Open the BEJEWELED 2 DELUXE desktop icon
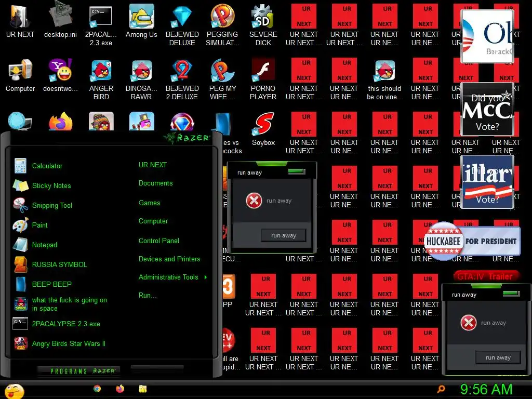This screenshot has height=399, width=532. pos(182,79)
